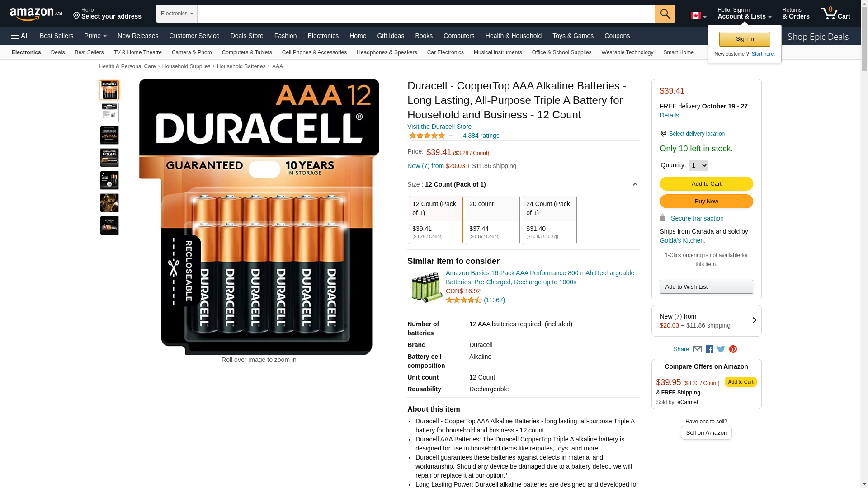Share product on Twitter icon
The height and width of the screenshot is (488, 868).
tap(721, 349)
